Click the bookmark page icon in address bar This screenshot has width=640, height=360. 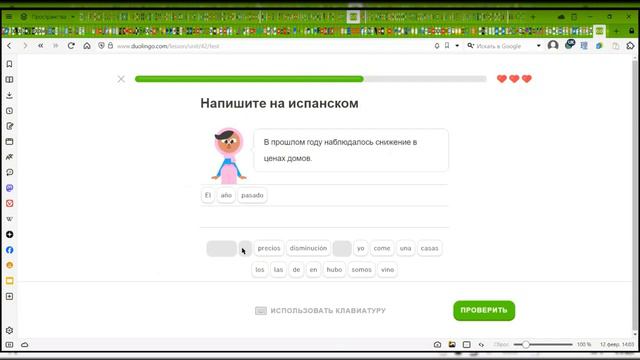click(x=447, y=46)
